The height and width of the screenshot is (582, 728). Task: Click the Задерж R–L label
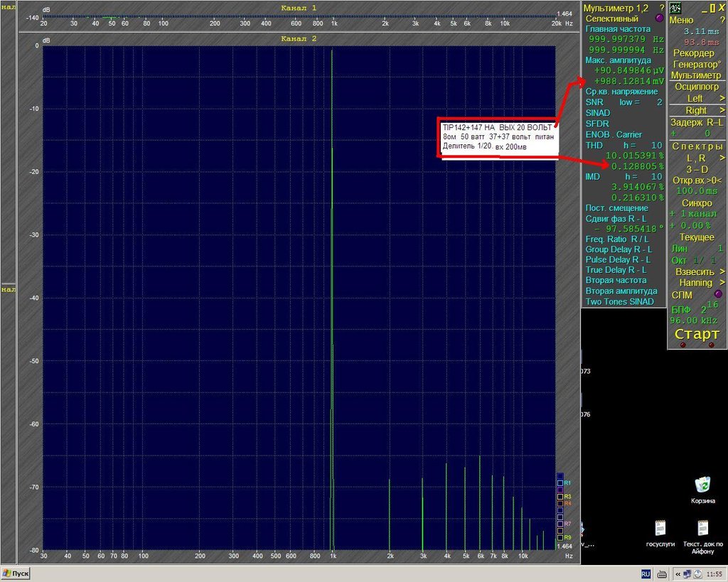click(697, 122)
